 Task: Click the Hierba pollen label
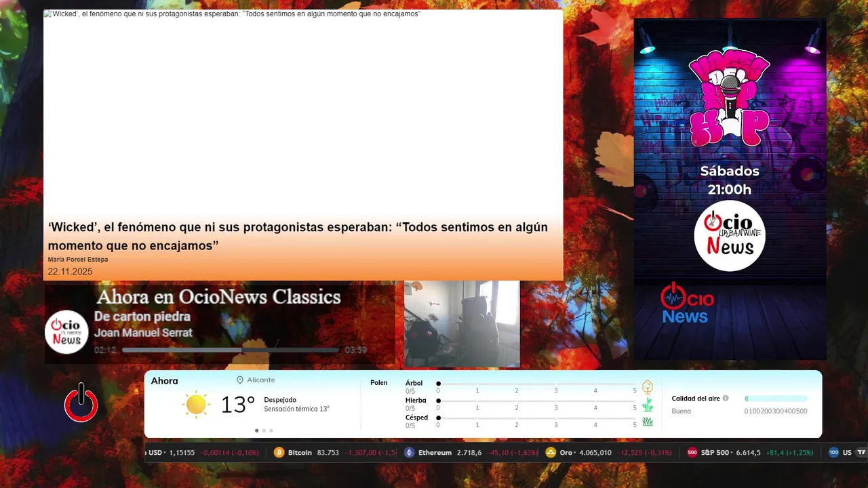pyautogui.click(x=416, y=401)
